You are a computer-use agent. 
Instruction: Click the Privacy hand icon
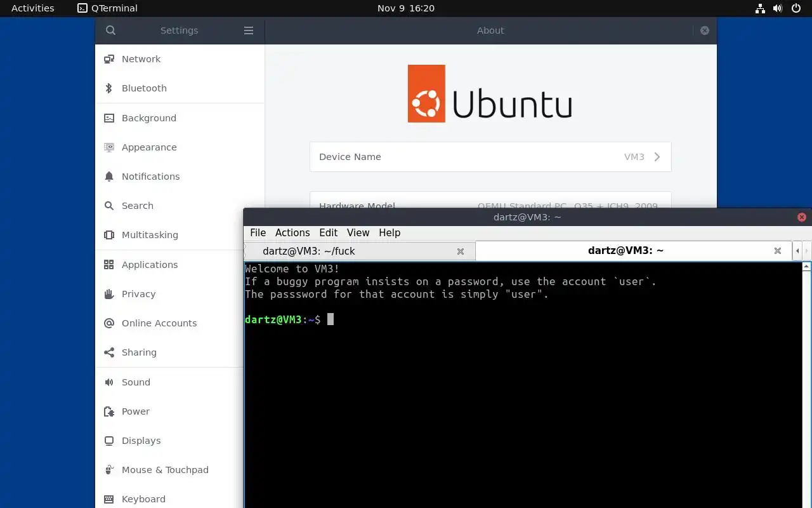[x=109, y=294]
